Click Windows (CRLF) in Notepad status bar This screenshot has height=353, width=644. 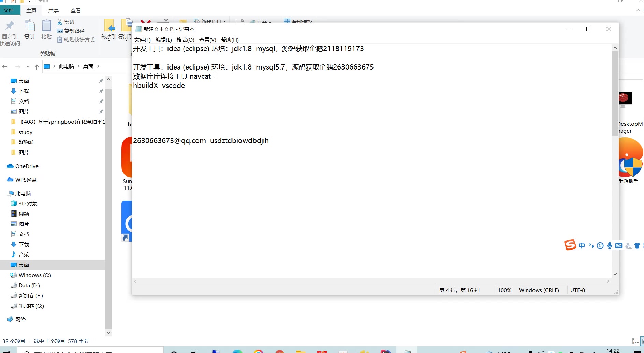(x=539, y=290)
